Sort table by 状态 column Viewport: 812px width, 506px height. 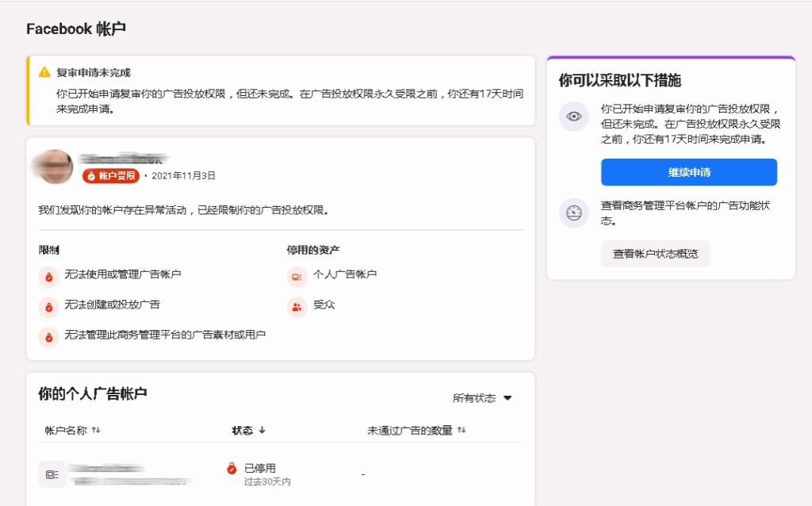[248, 430]
